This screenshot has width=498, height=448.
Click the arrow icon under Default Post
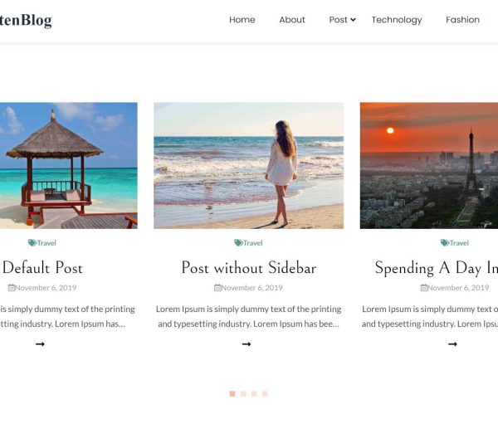tap(40, 343)
